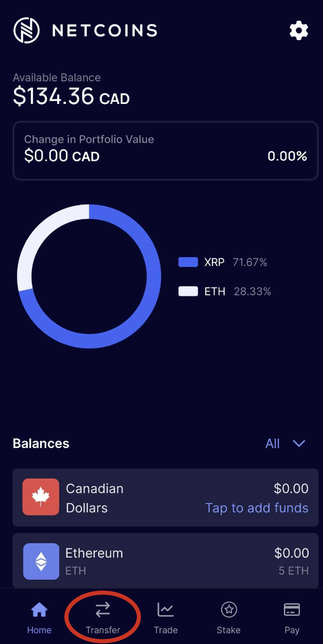Select the Ethereum balance row

coord(166,561)
